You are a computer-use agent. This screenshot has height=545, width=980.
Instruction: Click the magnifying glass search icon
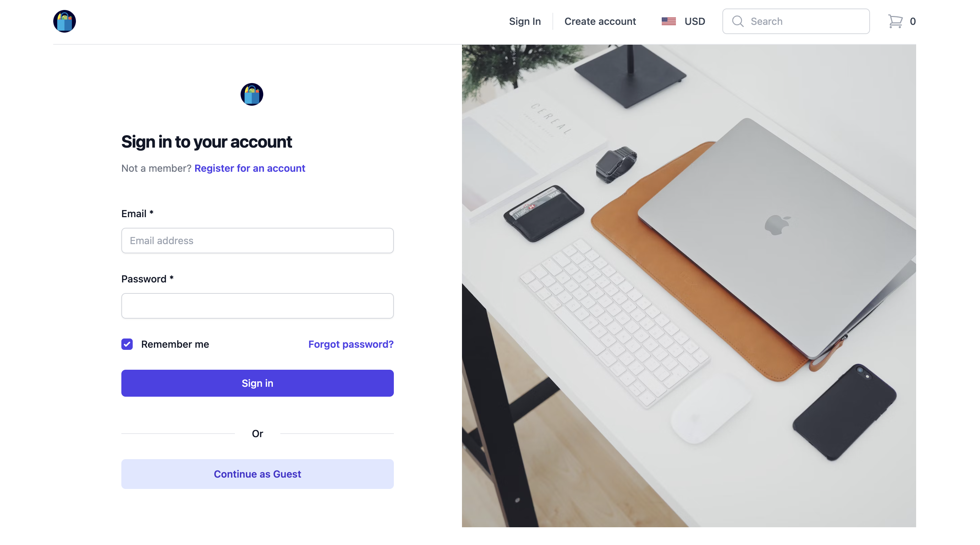[x=738, y=21]
